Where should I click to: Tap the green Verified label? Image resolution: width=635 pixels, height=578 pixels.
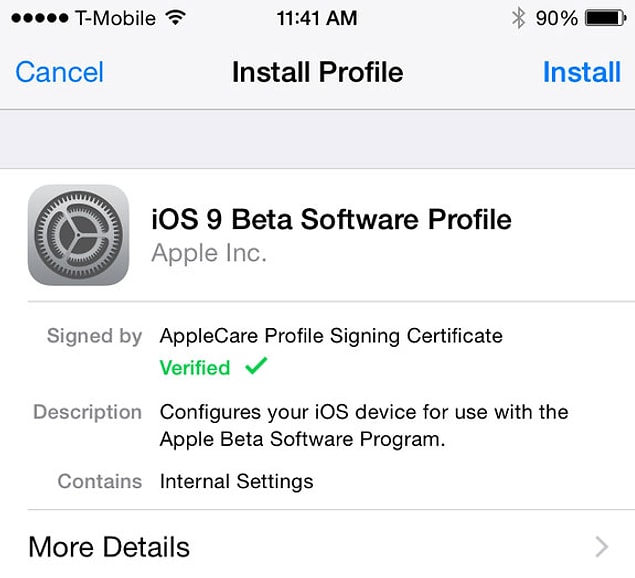point(195,368)
